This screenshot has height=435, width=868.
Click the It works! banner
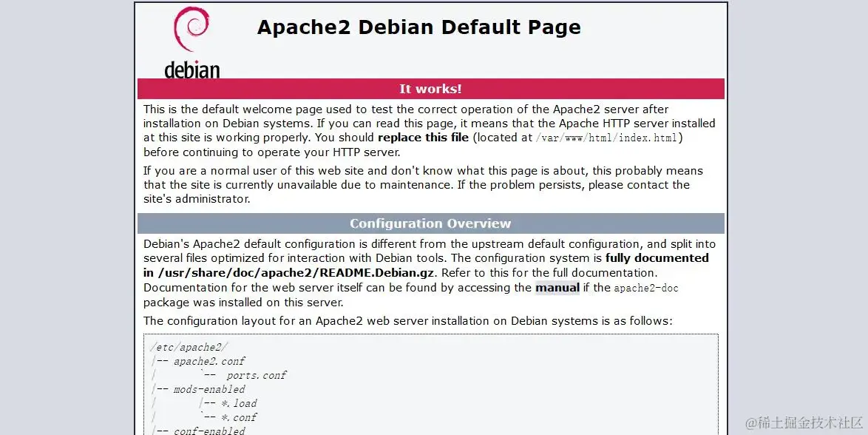point(431,89)
